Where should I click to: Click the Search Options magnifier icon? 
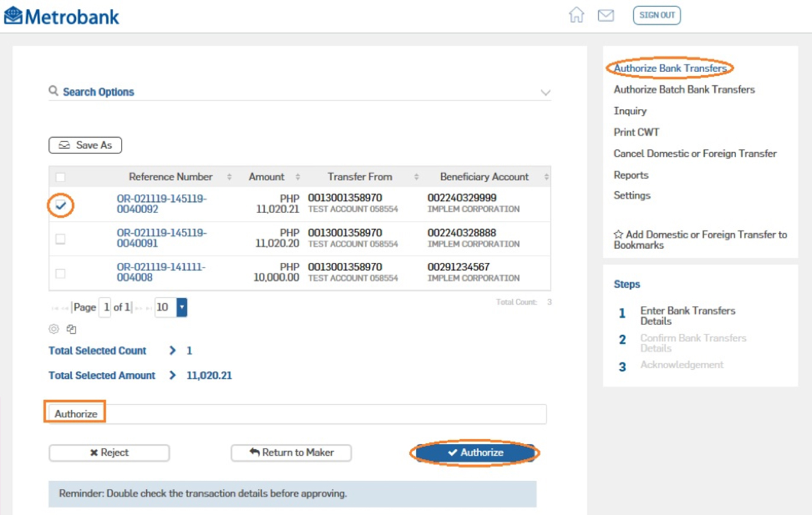click(x=53, y=92)
